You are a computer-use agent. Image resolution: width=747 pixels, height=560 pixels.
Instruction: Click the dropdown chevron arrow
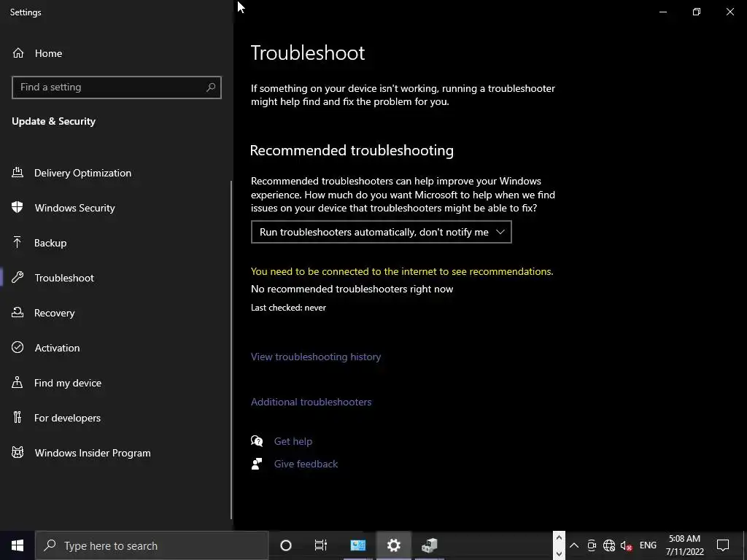click(x=500, y=232)
